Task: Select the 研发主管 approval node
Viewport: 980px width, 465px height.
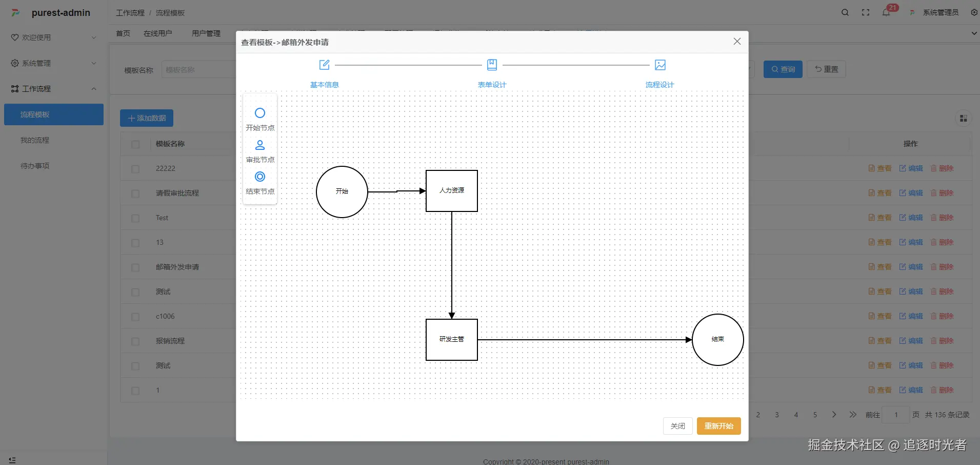Action: pyautogui.click(x=452, y=339)
